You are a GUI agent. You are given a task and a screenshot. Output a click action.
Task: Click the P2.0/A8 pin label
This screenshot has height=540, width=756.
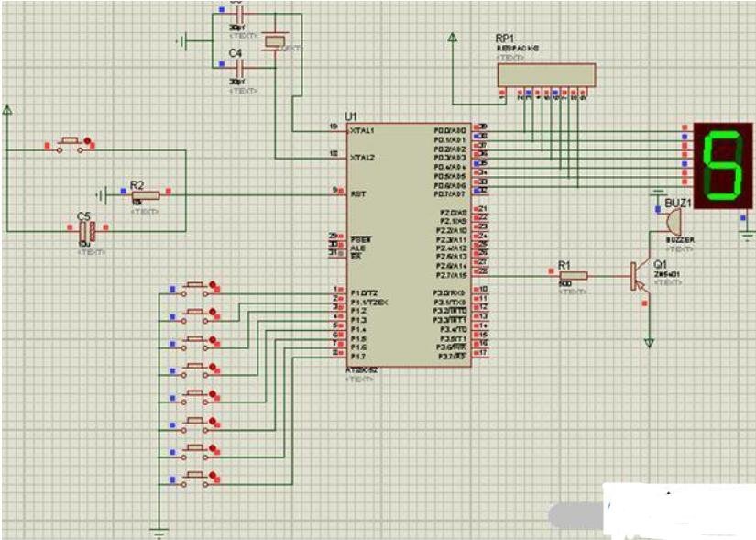coord(454,213)
